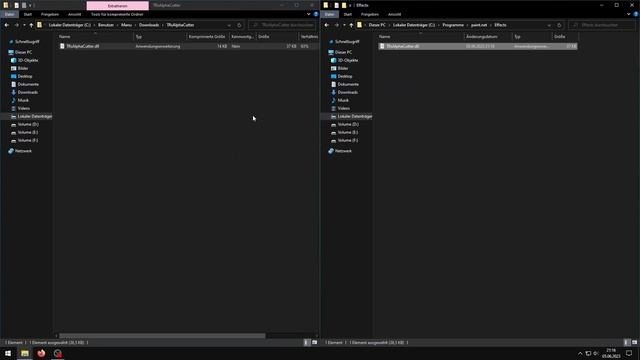Open Datei menu in left window
The height and width of the screenshot is (360, 640).
(x=9, y=14)
